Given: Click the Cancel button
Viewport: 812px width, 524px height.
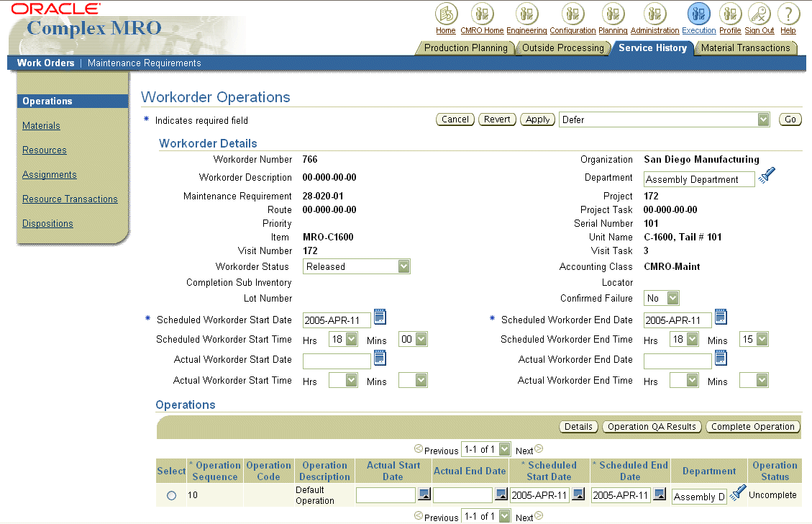Looking at the screenshot, I should coord(455,119).
